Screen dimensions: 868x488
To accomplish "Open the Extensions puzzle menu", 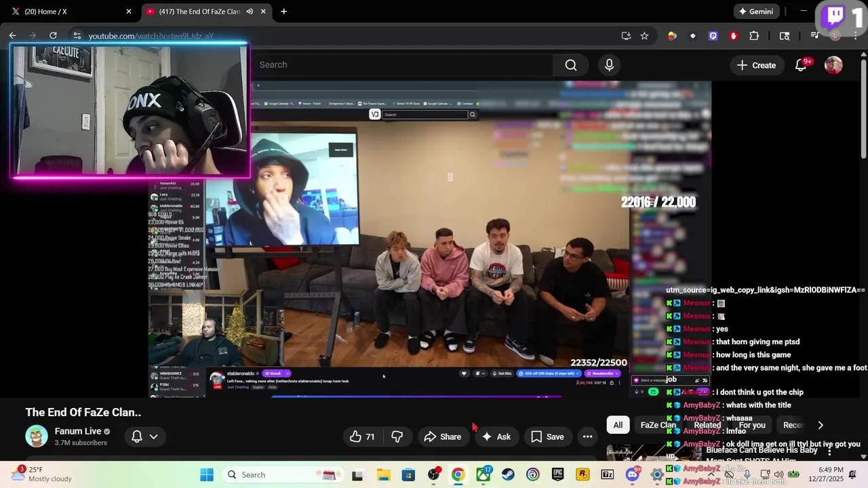I will tap(754, 36).
